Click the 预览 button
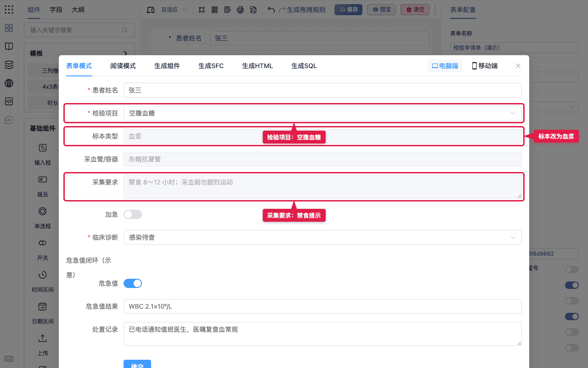Image resolution: width=588 pixels, height=368 pixels. [382, 10]
